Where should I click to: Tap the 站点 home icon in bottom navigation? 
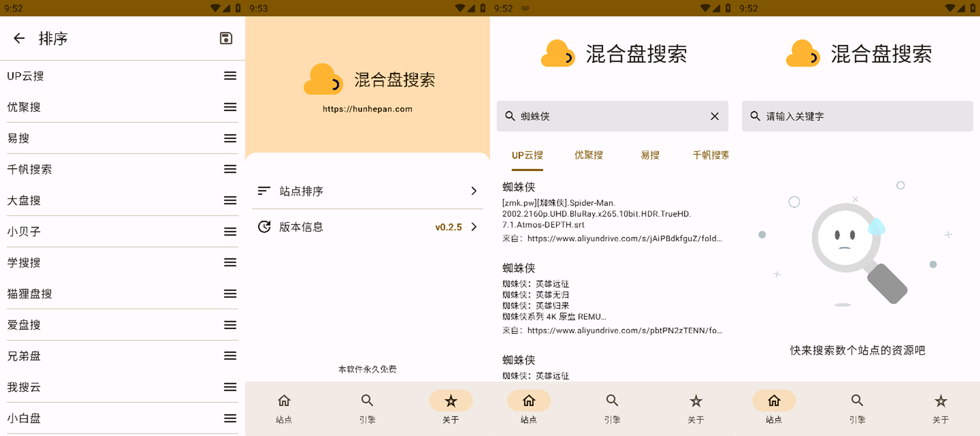[x=284, y=400]
